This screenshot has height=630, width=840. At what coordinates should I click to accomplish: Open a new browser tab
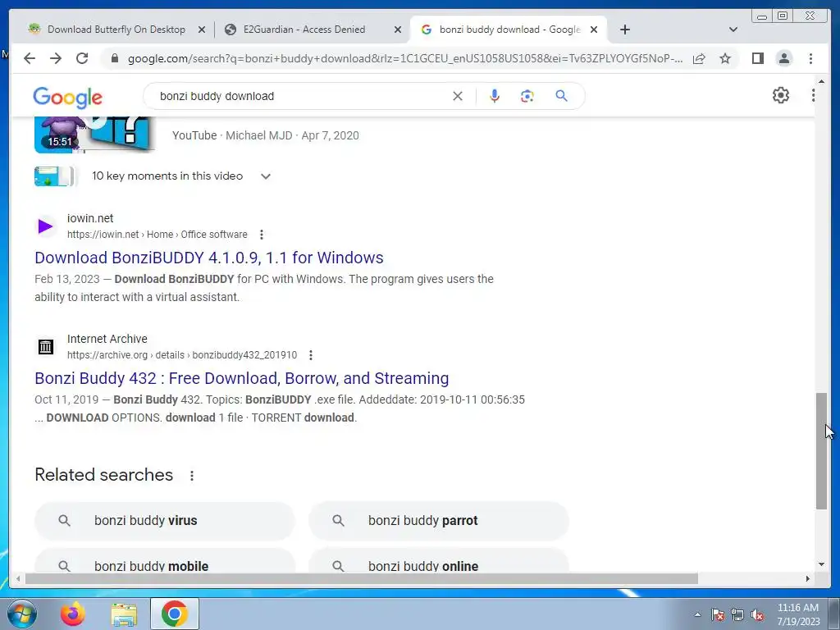624,30
